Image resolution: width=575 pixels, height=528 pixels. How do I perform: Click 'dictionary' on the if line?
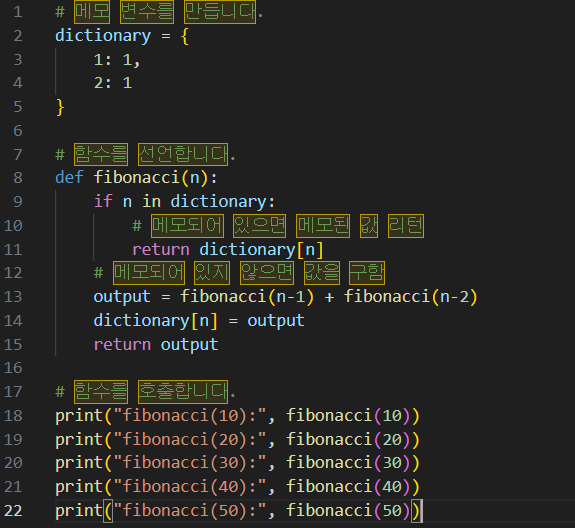(219, 202)
